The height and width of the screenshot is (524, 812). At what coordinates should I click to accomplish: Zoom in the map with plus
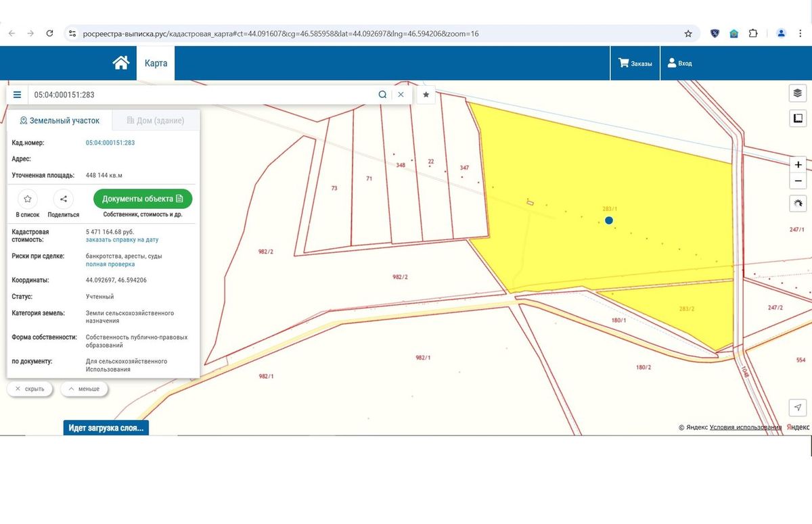pyautogui.click(x=798, y=164)
